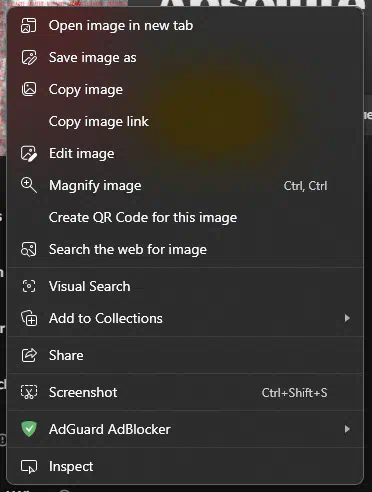Screen dimensions: 372x492
Task: Click the Edit image pencil icon
Action: click(x=29, y=154)
